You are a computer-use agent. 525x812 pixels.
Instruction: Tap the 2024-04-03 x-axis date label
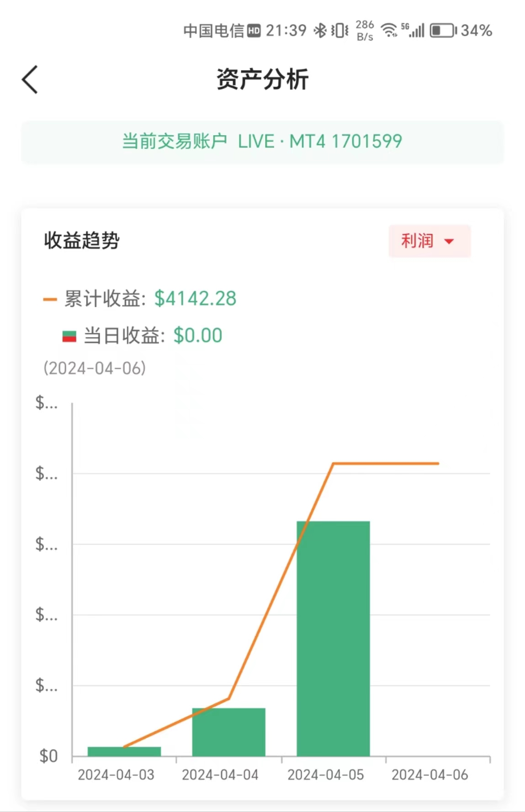[116, 775]
